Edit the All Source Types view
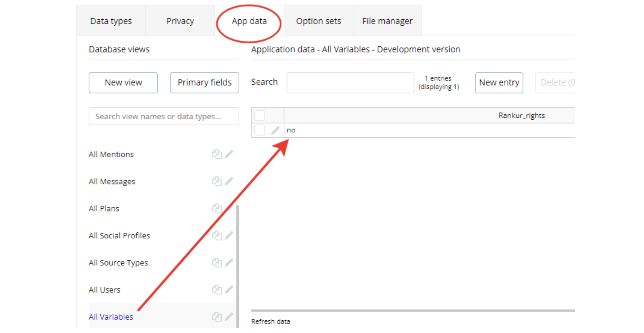Image resolution: width=644 pixels, height=333 pixels. 229,262
